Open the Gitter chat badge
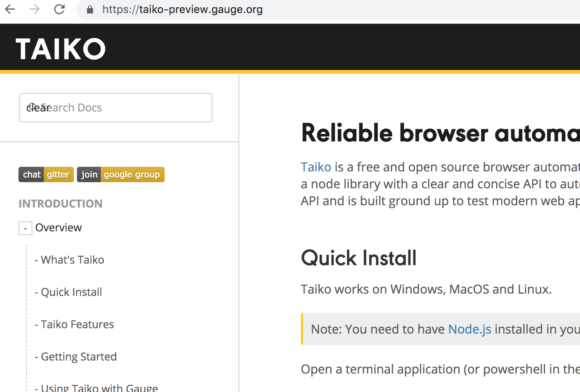580x392 pixels. click(46, 174)
